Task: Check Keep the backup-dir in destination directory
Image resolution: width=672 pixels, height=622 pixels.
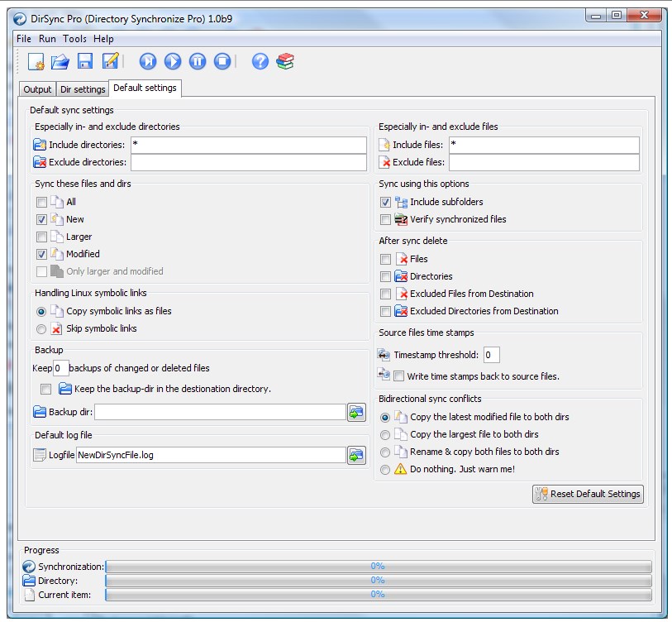Action: [45, 389]
